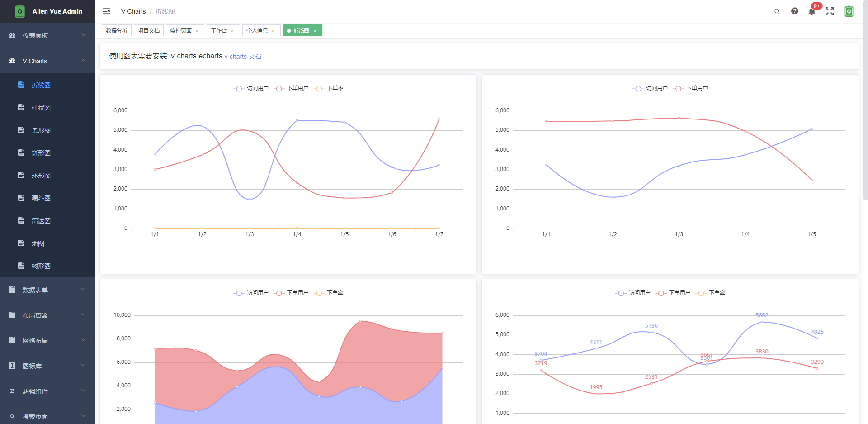Expand the 布局容器 menu chevron
The height and width of the screenshot is (424, 868).
[x=83, y=314]
